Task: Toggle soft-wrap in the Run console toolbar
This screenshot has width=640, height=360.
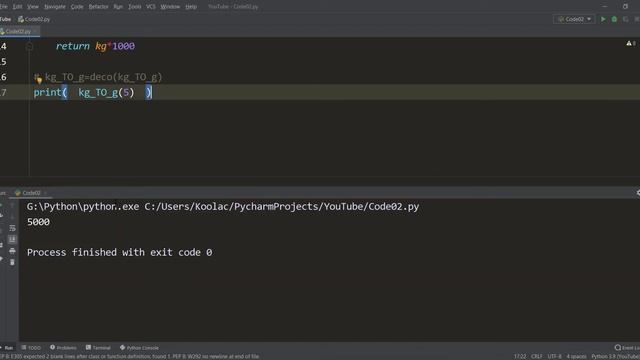Action: tap(12, 228)
